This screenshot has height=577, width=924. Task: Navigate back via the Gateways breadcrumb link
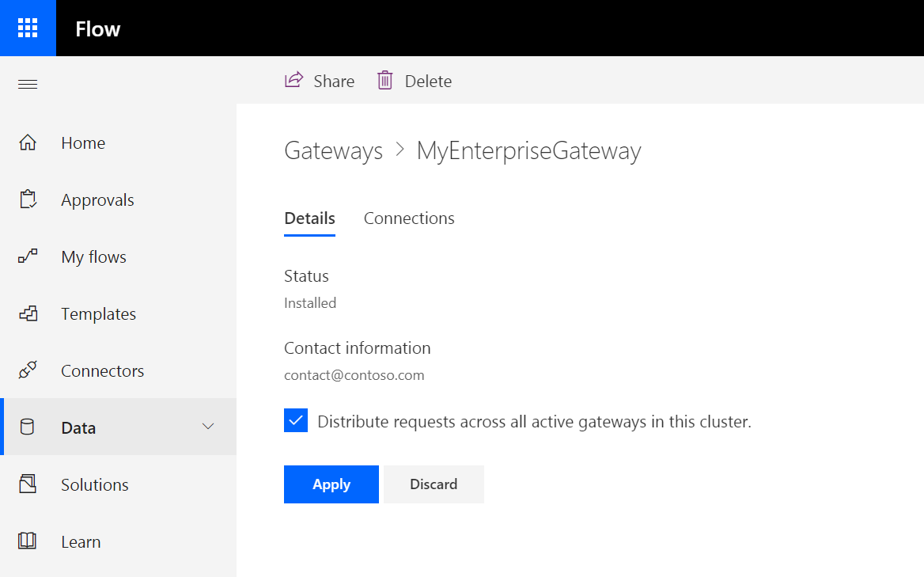click(333, 150)
